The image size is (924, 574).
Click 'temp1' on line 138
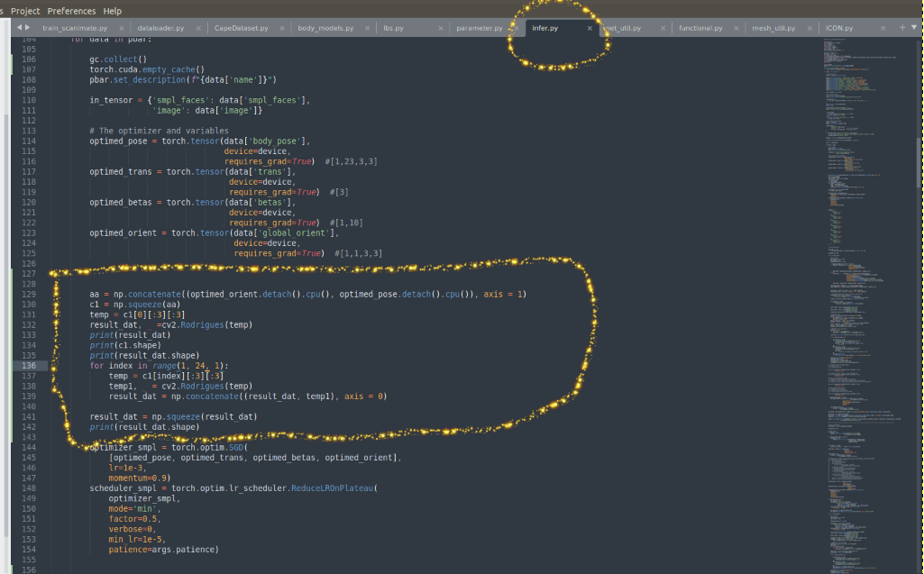click(120, 386)
